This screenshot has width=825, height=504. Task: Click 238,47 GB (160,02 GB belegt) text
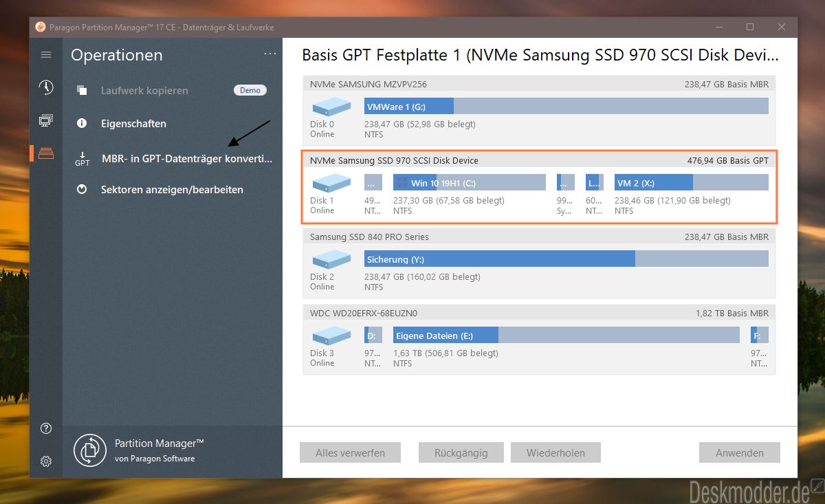point(422,277)
